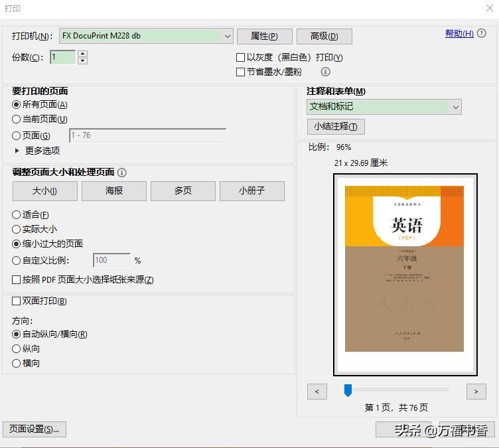The height and width of the screenshot is (448, 499).
Task: Select 所有页面 radio button
Action: [x=16, y=104]
